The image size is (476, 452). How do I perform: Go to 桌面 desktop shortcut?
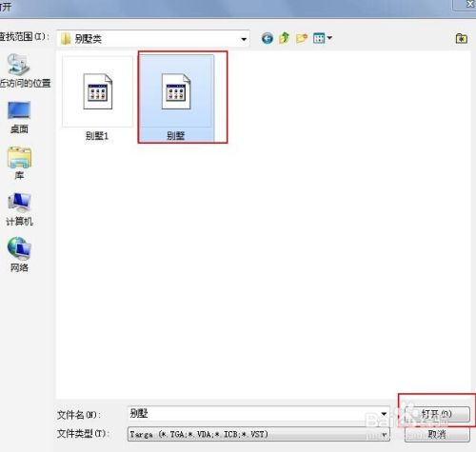(19, 117)
